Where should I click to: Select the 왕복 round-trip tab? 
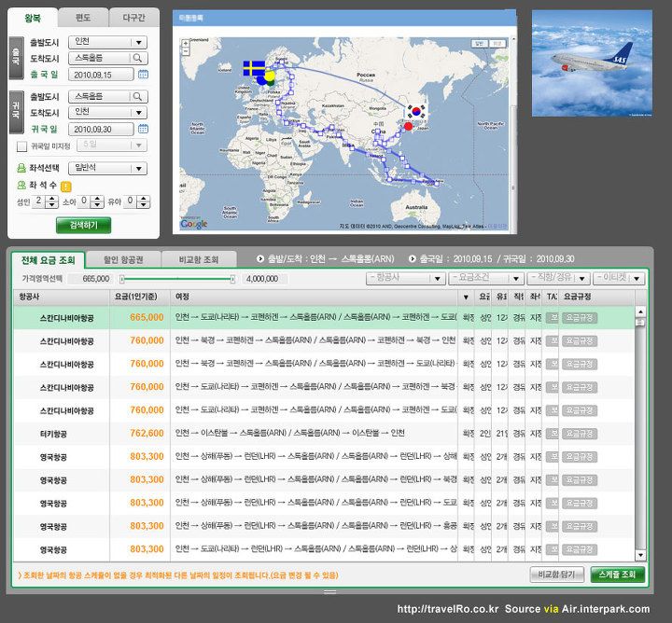pos(33,18)
